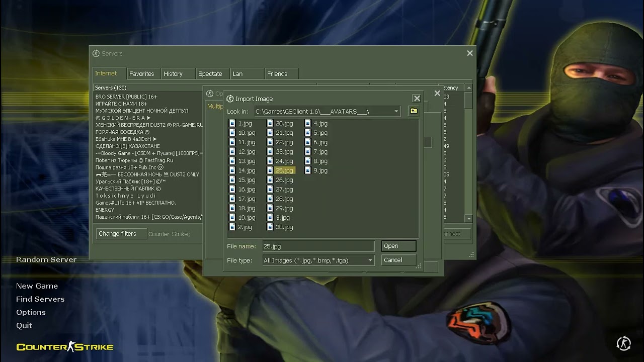
Task: Click the file icon beside 14.jpg
Action: tap(232, 170)
